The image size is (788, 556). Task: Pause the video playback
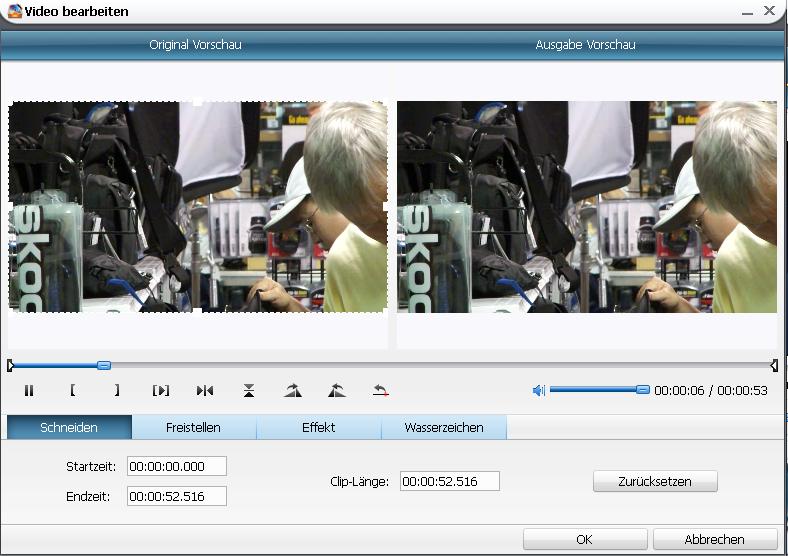click(29, 391)
